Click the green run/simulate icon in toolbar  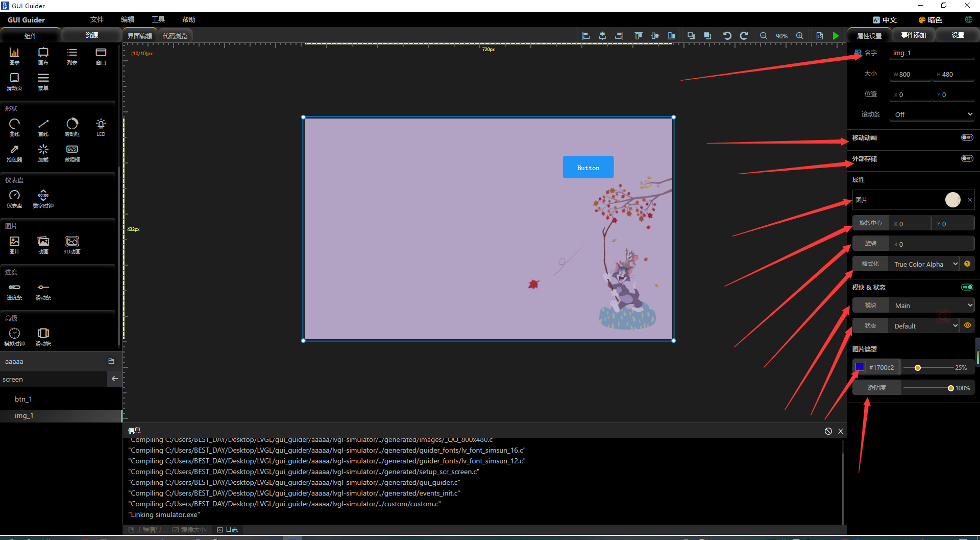pyautogui.click(x=836, y=36)
